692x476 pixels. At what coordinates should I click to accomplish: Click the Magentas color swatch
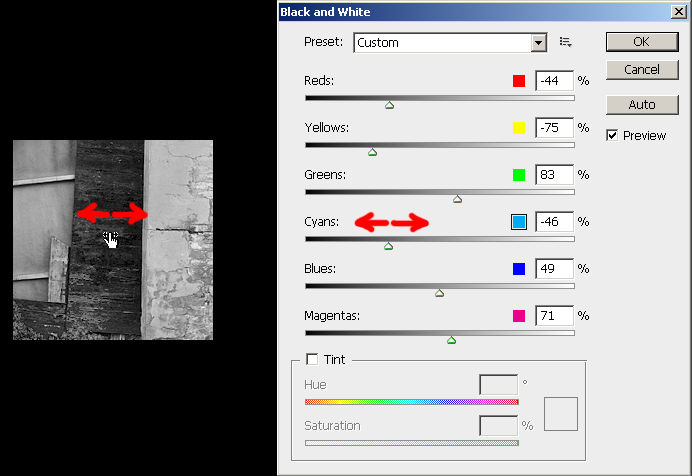coord(519,316)
